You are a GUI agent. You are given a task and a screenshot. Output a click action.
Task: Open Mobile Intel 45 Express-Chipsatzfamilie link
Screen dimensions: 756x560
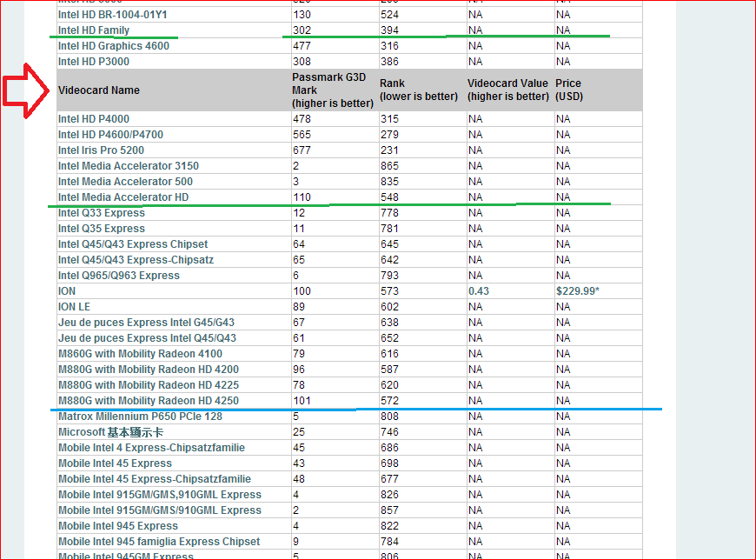coord(155,479)
